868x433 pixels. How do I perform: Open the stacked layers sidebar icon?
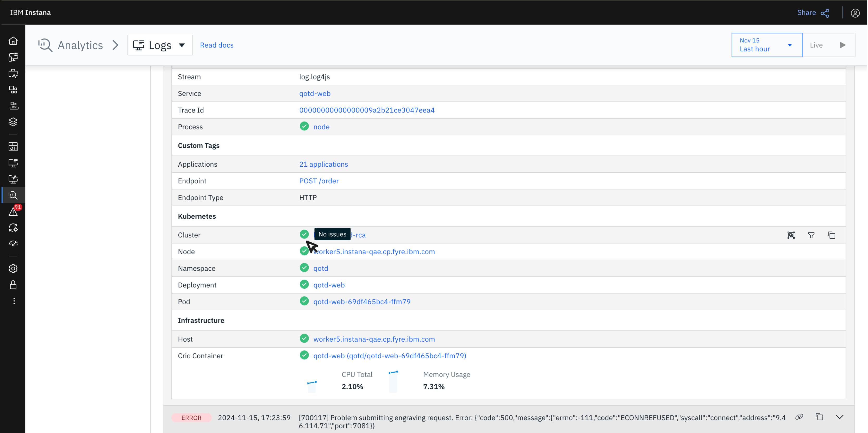click(x=13, y=122)
